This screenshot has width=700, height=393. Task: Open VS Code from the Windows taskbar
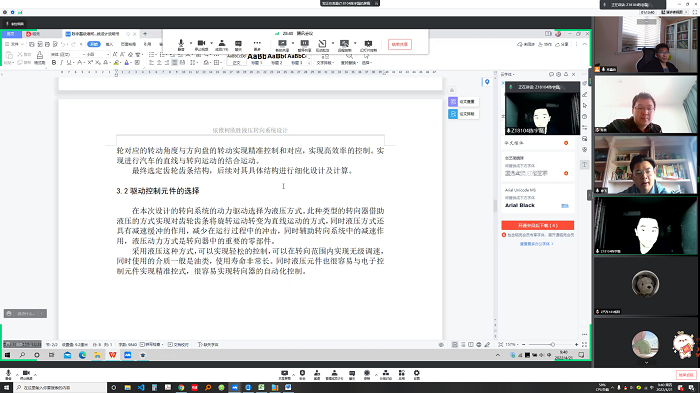pyautogui.click(x=141, y=388)
